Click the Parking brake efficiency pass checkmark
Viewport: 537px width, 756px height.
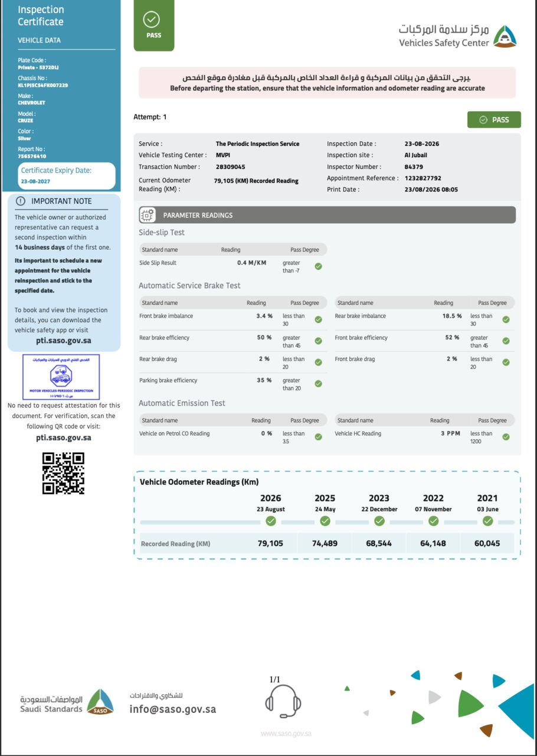(x=318, y=384)
